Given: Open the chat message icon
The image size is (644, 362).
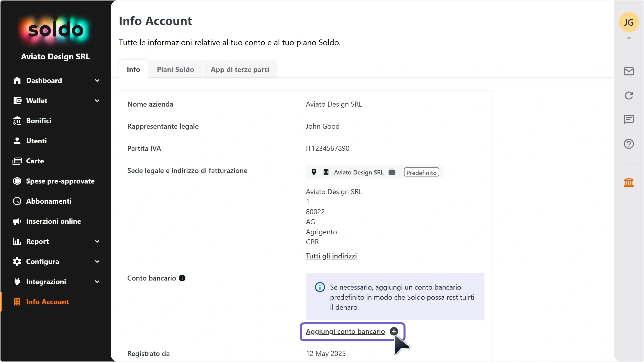Looking at the screenshot, I should (x=629, y=119).
